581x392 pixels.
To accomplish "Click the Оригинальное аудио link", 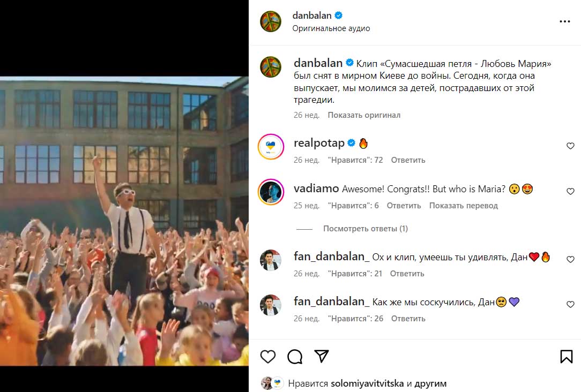I will click(x=331, y=28).
